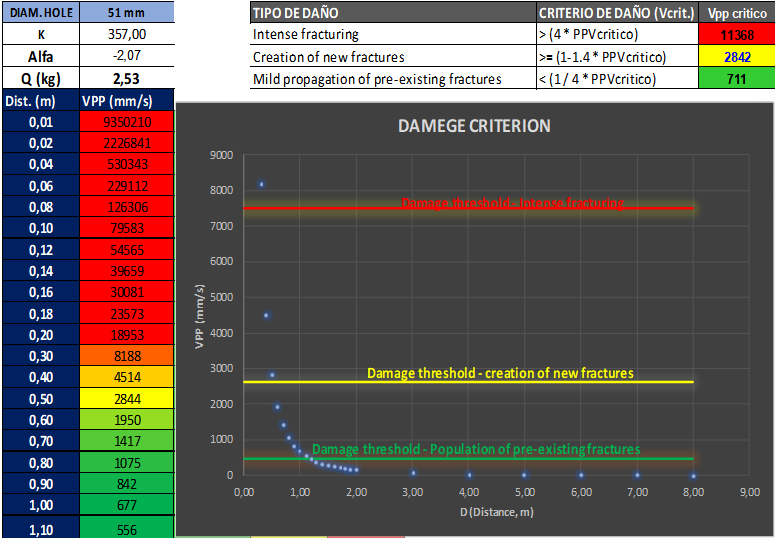
Task: Click the green cell showing 842
Action: pos(127,484)
